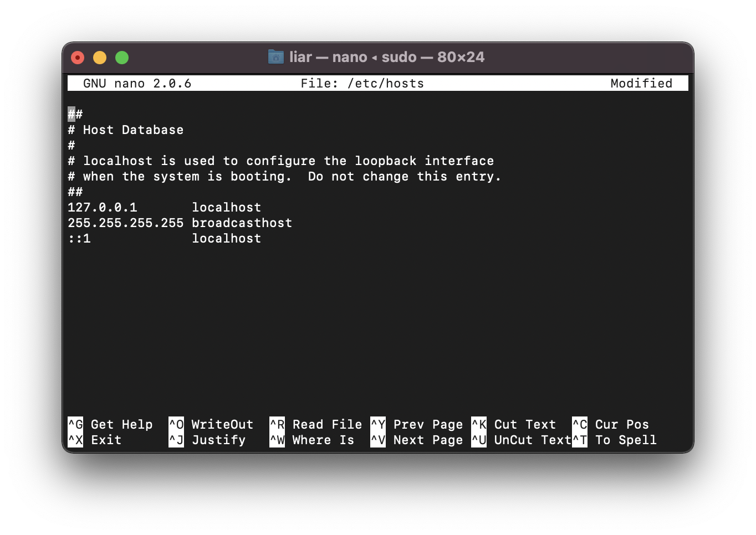756x535 pixels.
Task: Click the ^K Cut Text shortcut
Action: tap(514, 424)
